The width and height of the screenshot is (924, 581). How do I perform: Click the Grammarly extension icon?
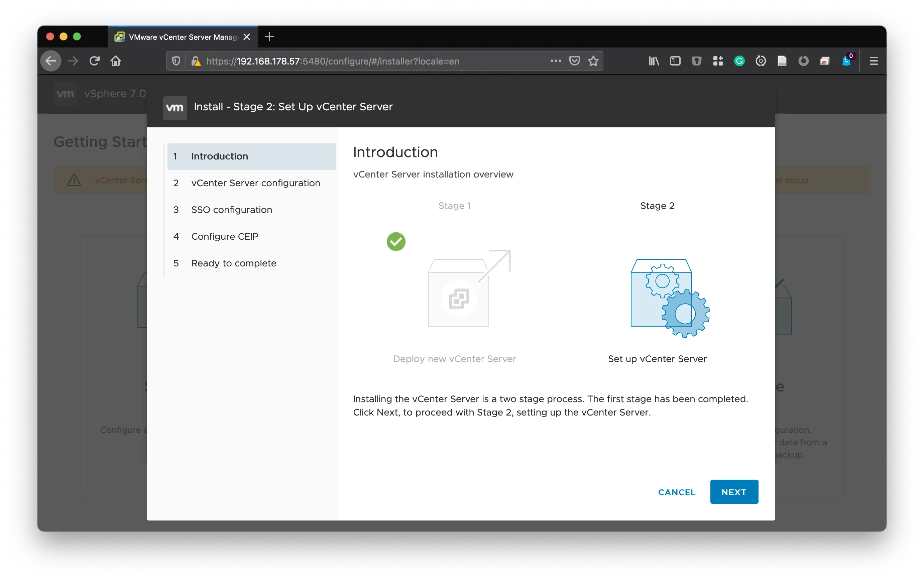click(739, 61)
